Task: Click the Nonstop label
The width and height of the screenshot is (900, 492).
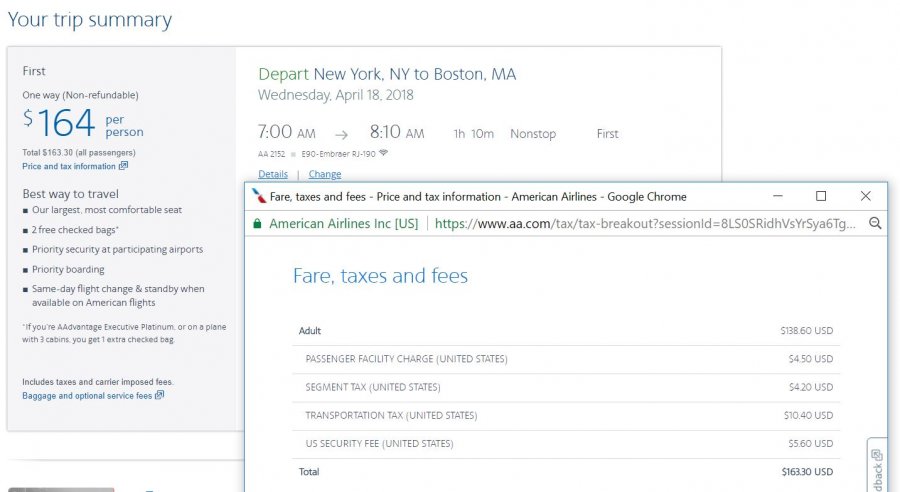Action: (x=533, y=134)
